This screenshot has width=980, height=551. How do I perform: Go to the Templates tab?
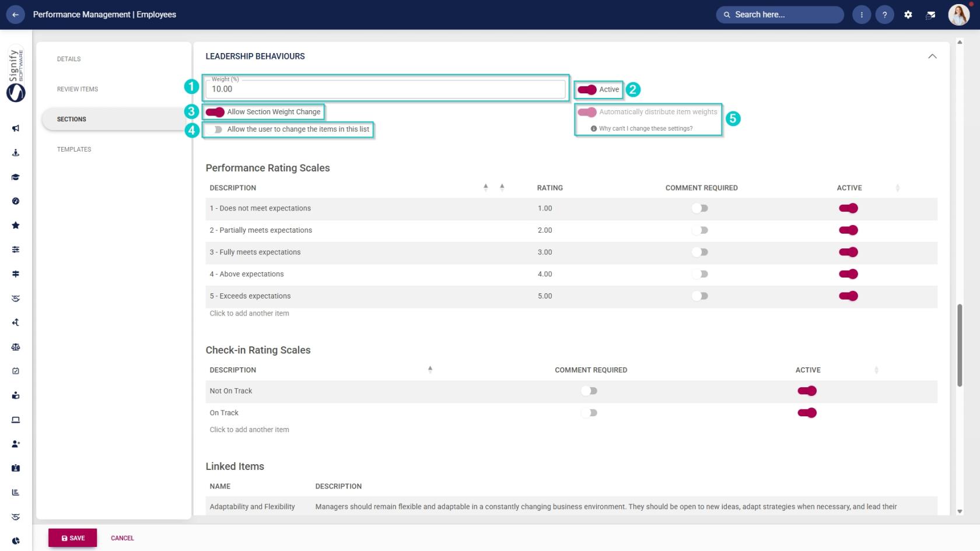point(74,149)
